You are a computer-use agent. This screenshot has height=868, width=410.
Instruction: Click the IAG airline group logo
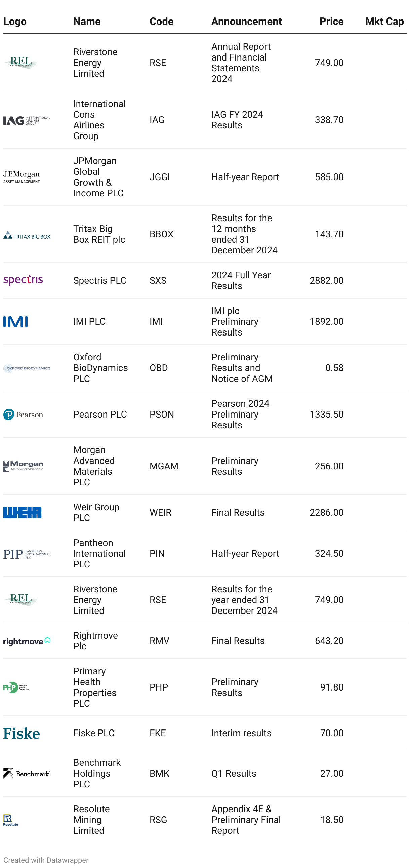(27, 120)
